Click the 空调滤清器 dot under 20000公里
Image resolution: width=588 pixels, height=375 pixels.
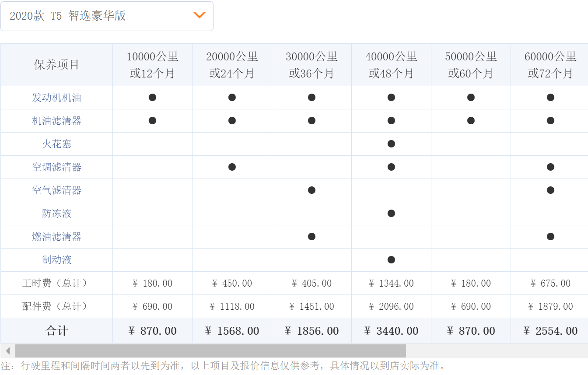(232, 167)
